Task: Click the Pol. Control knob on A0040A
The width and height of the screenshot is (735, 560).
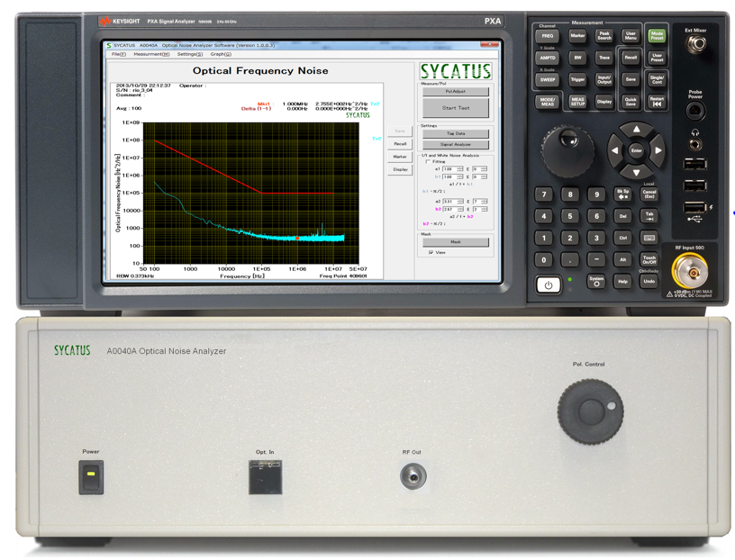Action: (591, 412)
